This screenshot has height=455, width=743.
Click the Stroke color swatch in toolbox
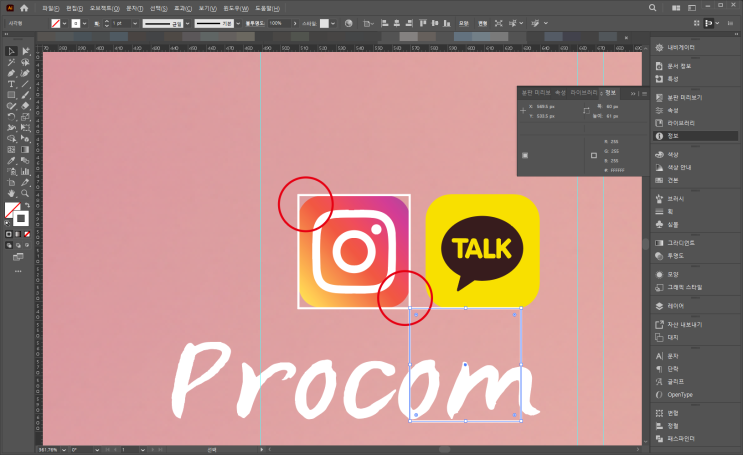click(21, 218)
